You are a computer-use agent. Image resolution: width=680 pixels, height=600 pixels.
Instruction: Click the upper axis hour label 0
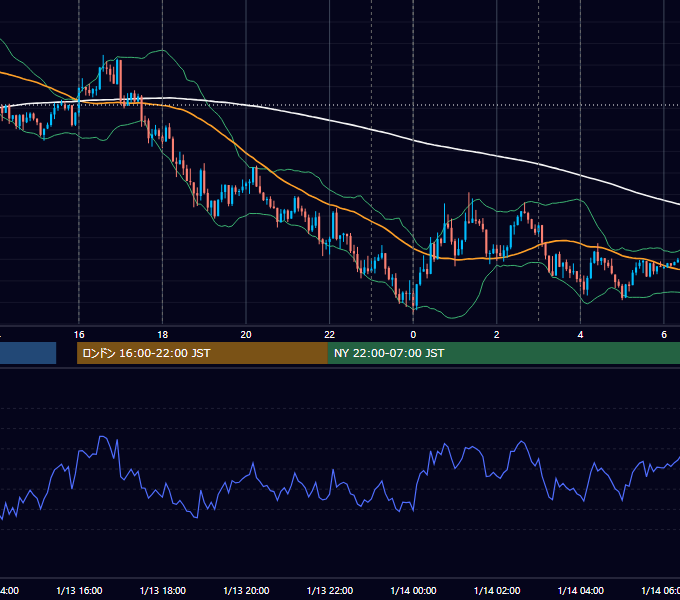(x=413, y=335)
